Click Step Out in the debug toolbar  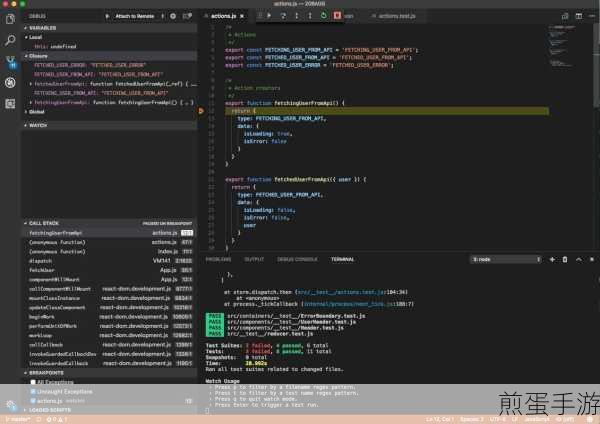tap(310, 16)
